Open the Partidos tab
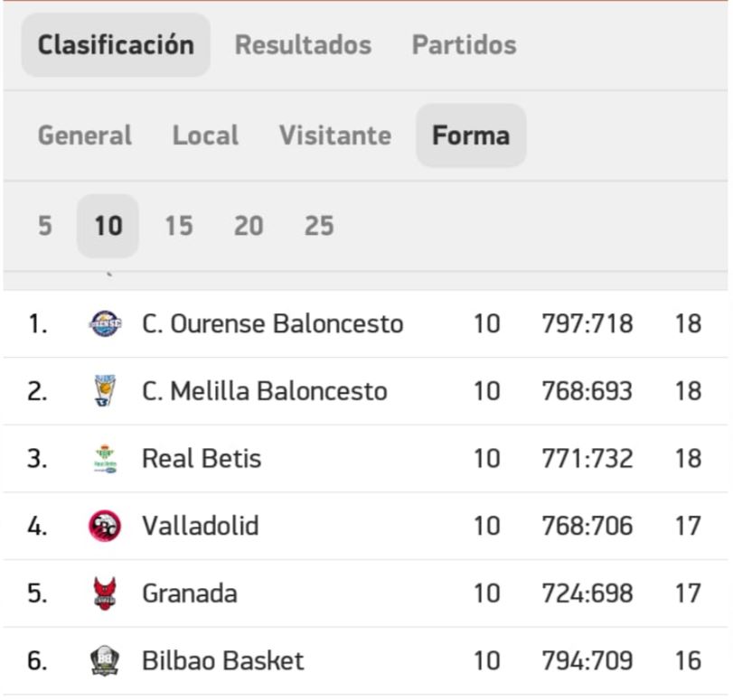Screen dimensions: 733x700 pos(464,45)
